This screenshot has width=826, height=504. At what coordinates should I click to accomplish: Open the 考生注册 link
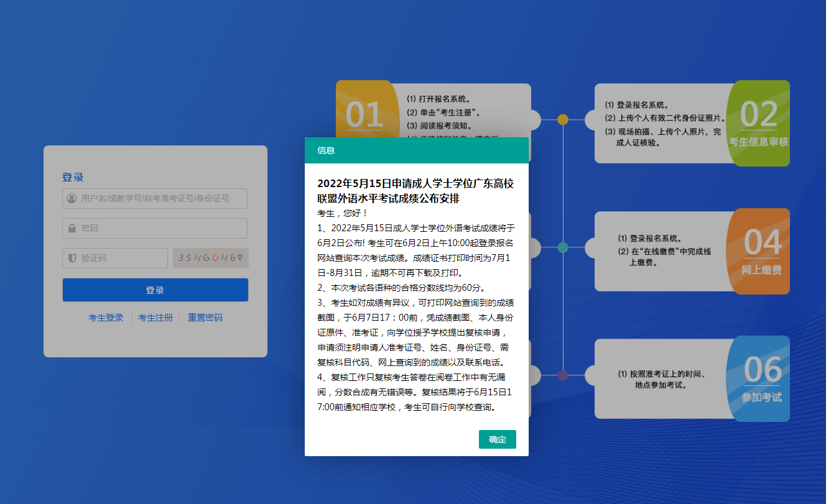(155, 318)
